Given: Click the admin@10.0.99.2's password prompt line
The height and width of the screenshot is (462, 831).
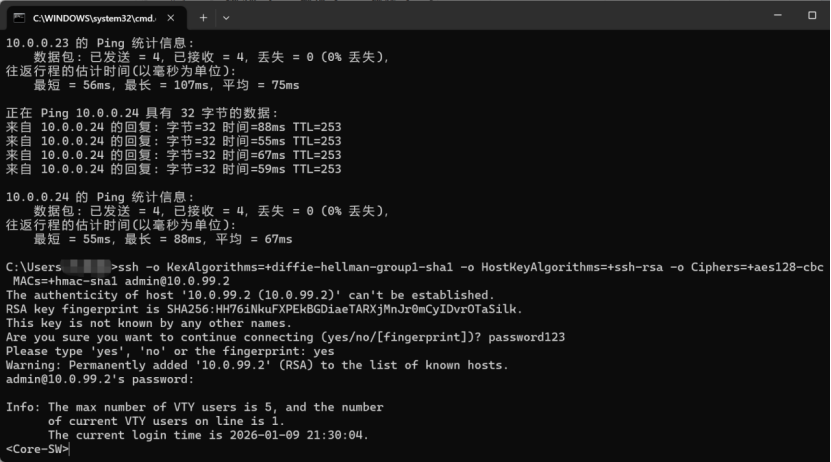Looking at the screenshot, I should click(100, 379).
